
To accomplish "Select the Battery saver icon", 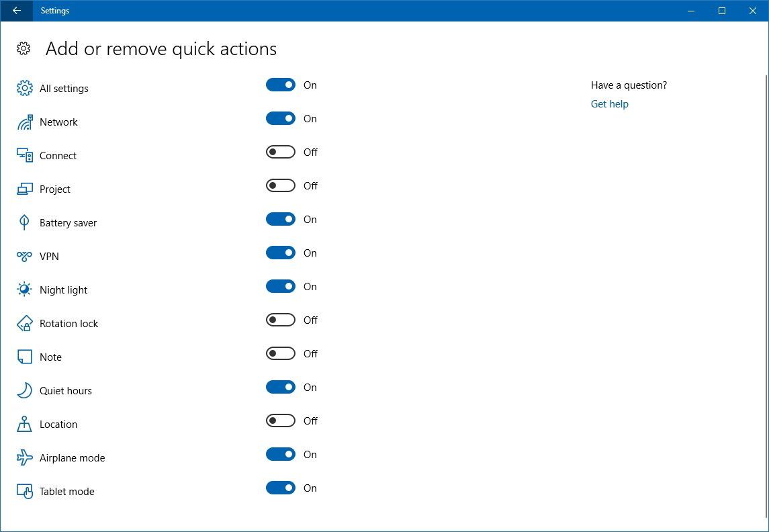I will coord(24,222).
